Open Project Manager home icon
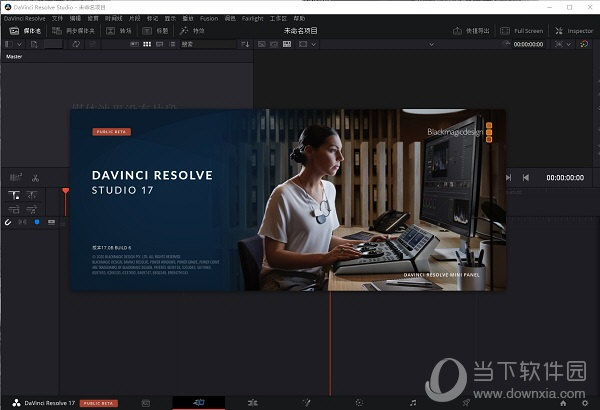Image resolution: width=600 pixels, height=410 pixels. click(563, 403)
